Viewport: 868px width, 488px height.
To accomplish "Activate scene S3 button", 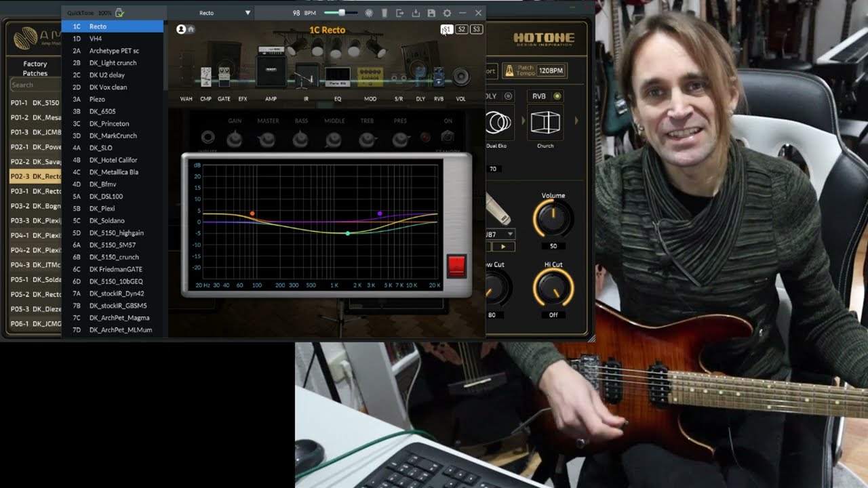I will pyautogui.click(x=476, y=29).
